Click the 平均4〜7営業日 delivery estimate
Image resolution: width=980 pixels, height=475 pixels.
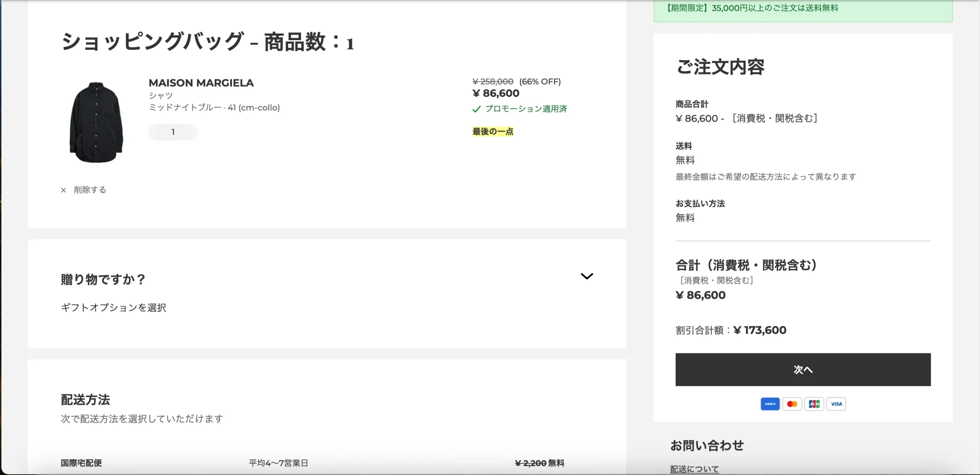pos(278,463)
